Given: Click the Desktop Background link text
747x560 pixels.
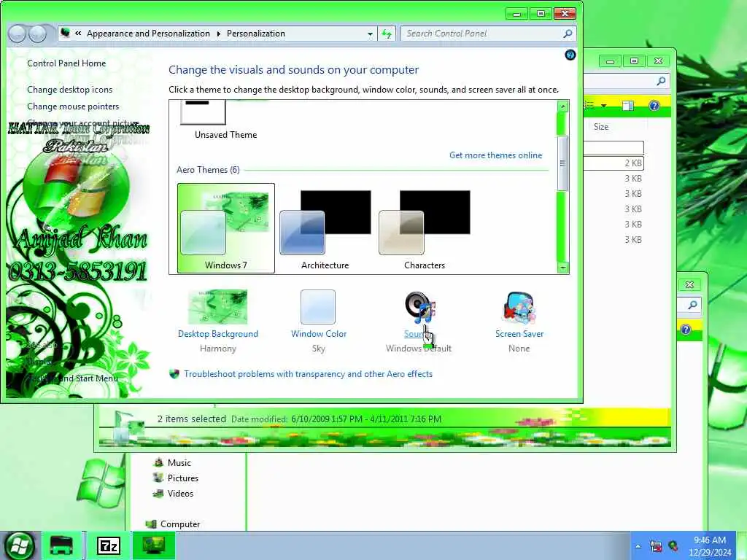Looking at the screenshot, I should [217, 334].
